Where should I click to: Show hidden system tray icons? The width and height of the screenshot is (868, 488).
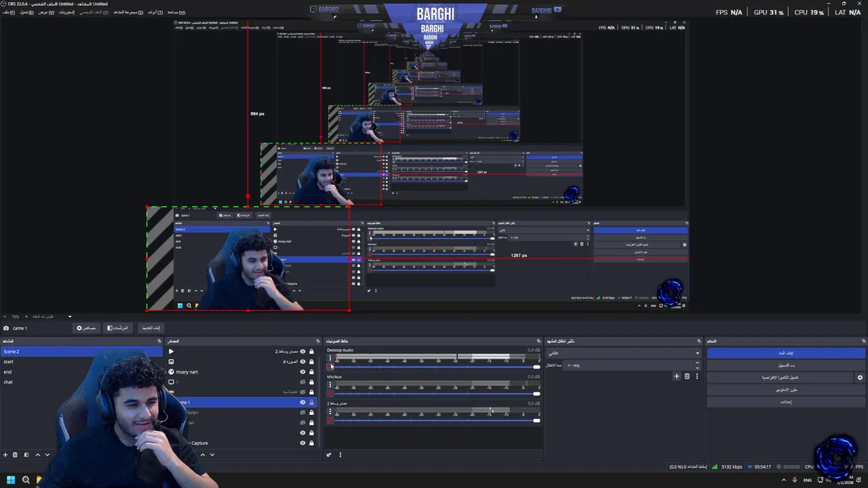tap(784, 480)
